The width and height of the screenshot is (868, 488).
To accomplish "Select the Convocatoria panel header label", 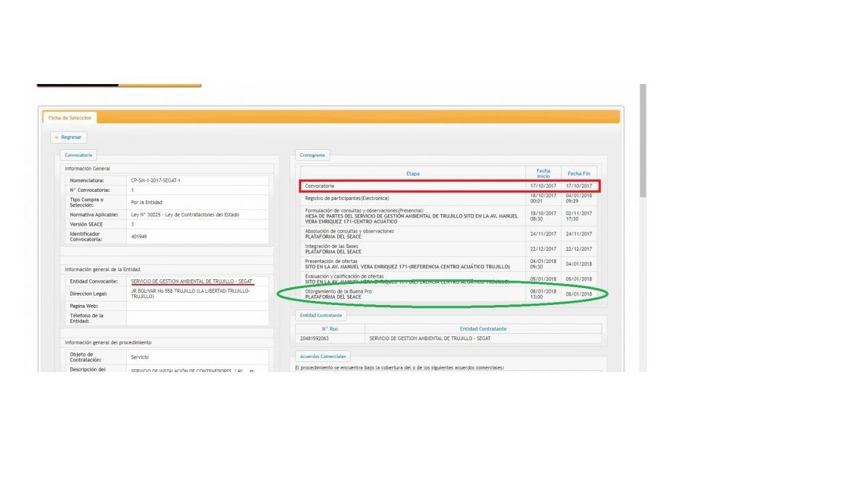I will click(79, 155).
